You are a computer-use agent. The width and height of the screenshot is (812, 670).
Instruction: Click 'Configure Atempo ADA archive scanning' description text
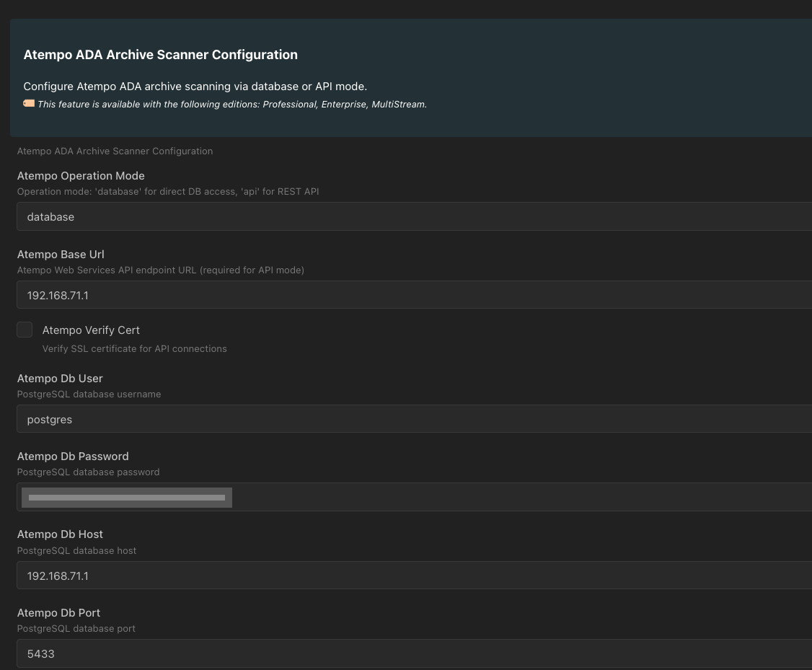[195, 87]
